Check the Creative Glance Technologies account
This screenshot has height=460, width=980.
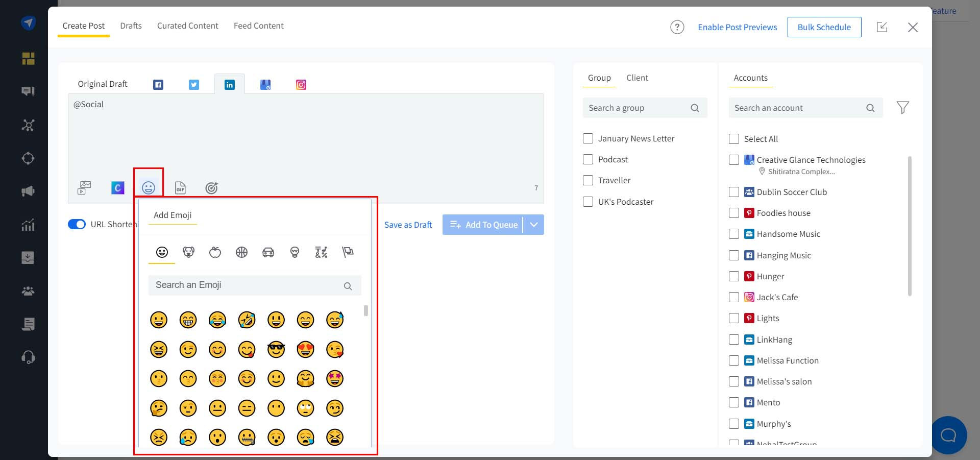[734, 160]
